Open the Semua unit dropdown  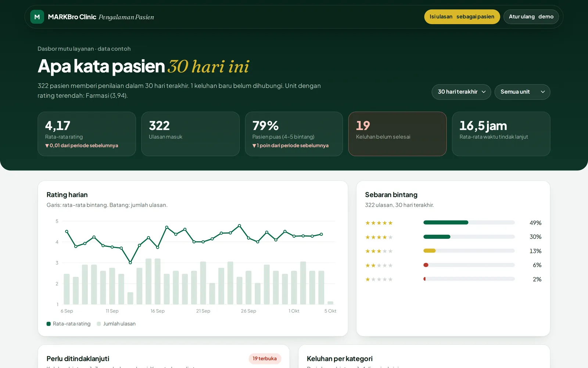[522, 92]
